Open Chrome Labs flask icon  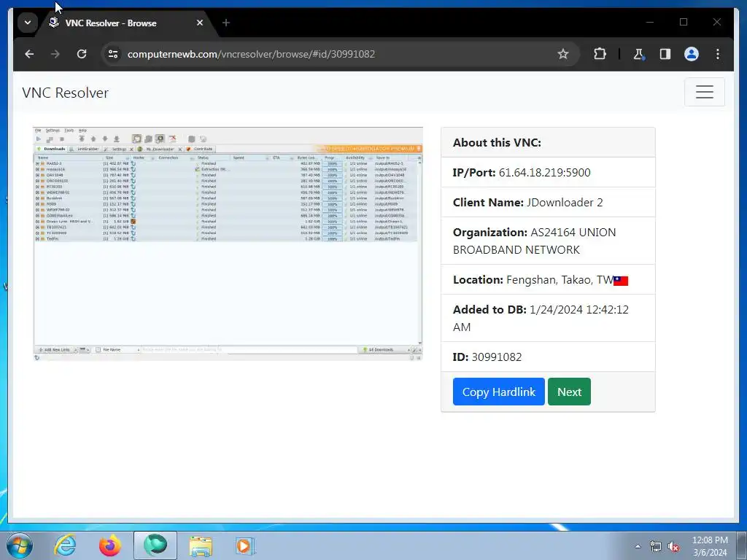point(639,54)
